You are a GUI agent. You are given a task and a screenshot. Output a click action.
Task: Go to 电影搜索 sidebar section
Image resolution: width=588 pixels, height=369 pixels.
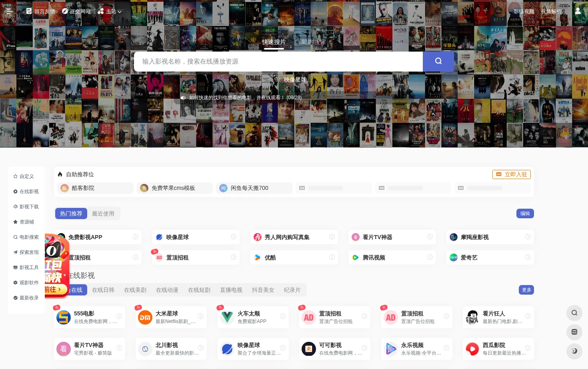point(26,237)
